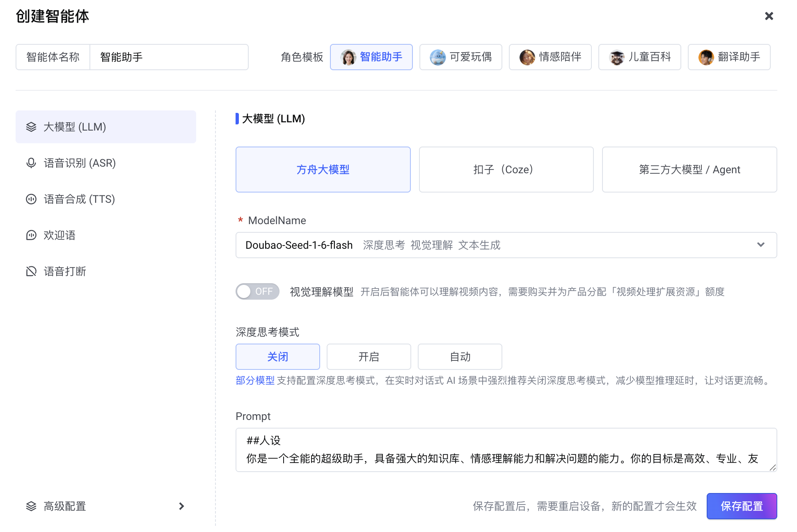
Task: Expand 高级配置 with chevron arrow
Action: pos(181,506)
